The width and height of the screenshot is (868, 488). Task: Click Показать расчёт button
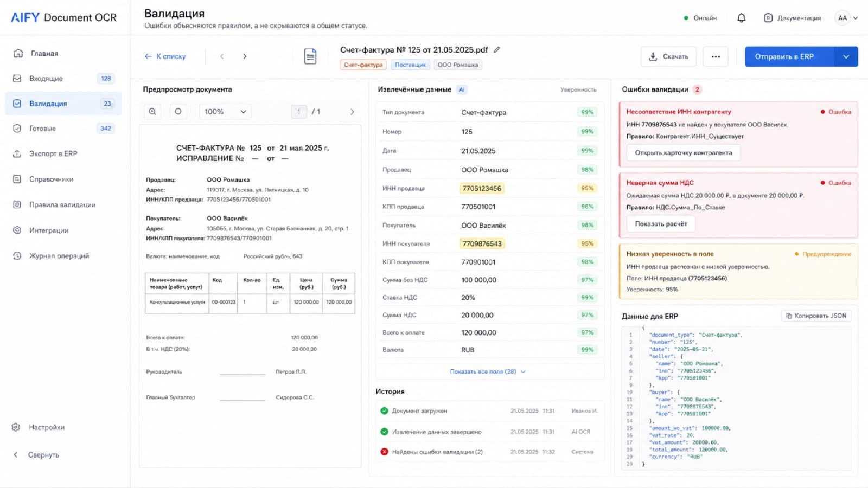coord(661,224)
